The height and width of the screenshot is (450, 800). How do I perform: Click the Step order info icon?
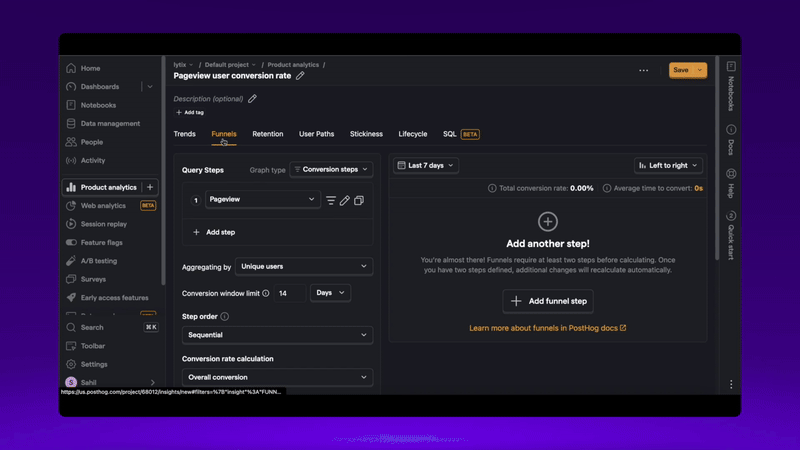[x=224, y=316]
